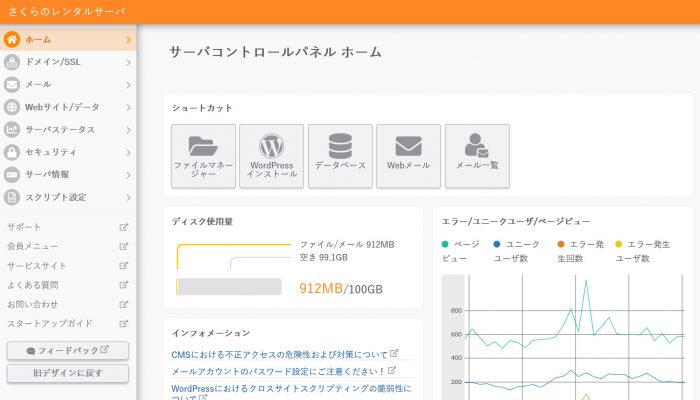Select サーバステータス in the sidebar
This screenshot has height=400, width=700.
(x=68, y=129)
